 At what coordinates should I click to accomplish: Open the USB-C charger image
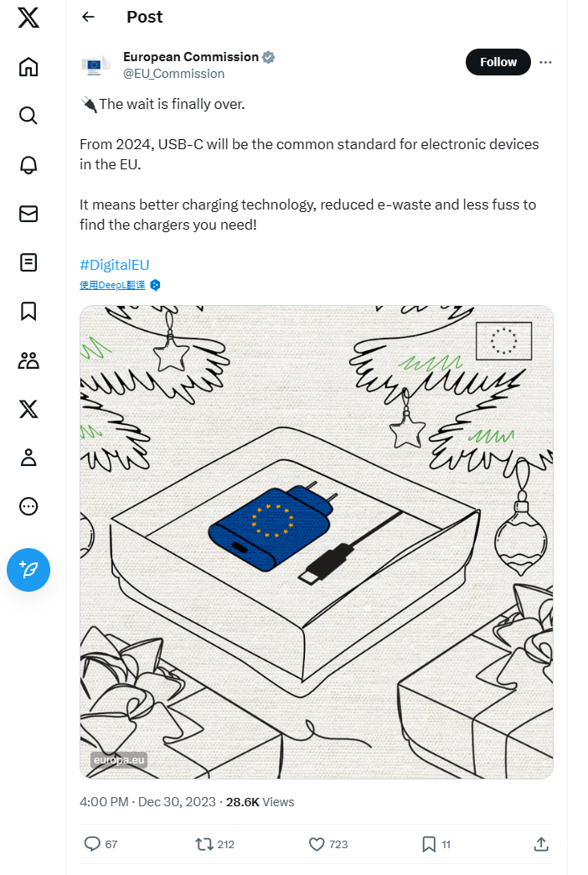pyautogui.click(x=317, y=542)
